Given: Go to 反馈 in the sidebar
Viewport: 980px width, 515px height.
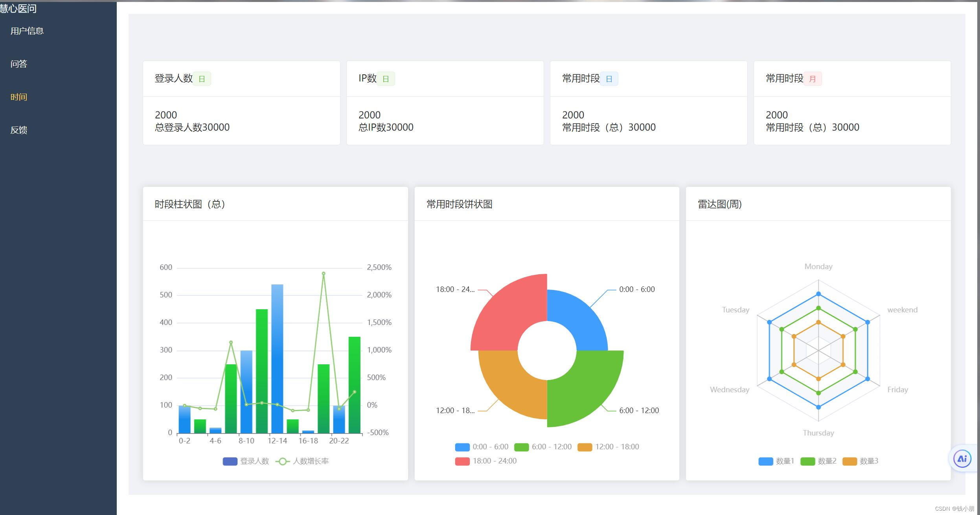Looking at the screenshot, I should (19, 130).
